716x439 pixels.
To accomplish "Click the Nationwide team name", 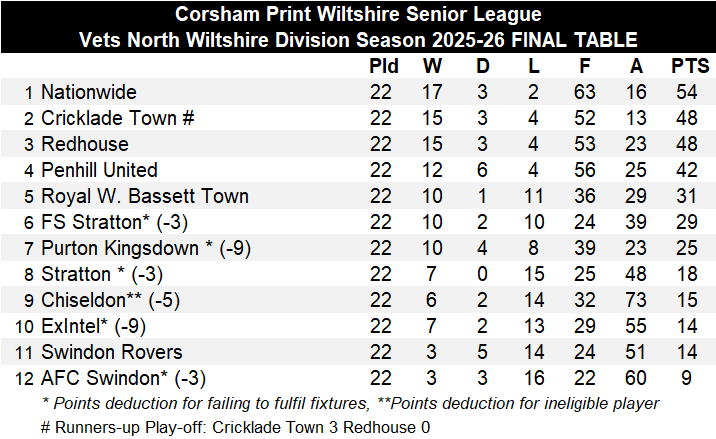I will point(89,92).
